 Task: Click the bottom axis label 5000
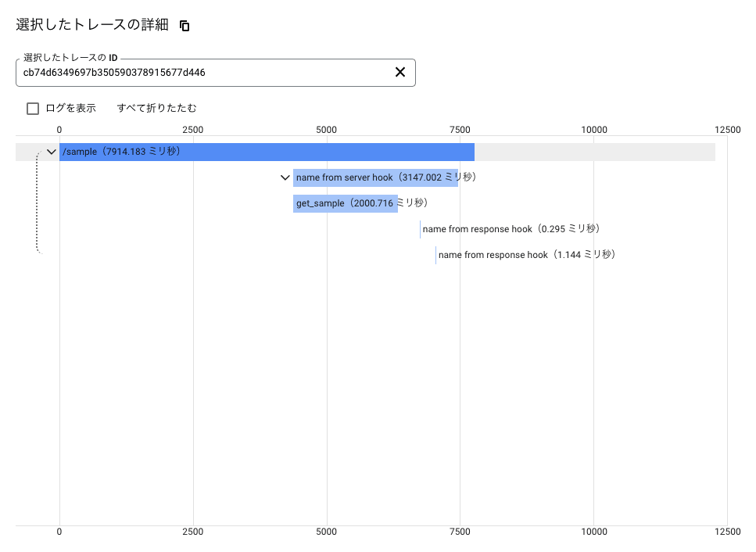point(327,532)
